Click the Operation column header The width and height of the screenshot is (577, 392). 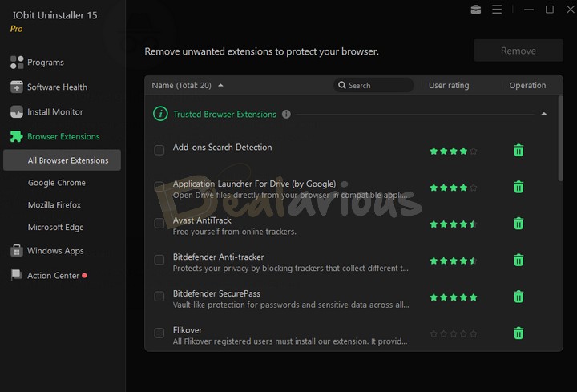527,86
